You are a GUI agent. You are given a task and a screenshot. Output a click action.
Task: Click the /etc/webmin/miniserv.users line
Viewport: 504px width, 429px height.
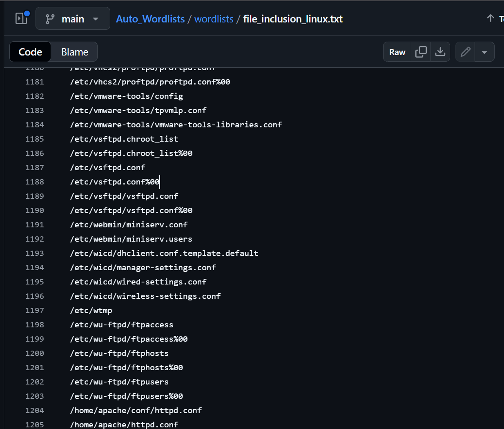coord(131,239)
